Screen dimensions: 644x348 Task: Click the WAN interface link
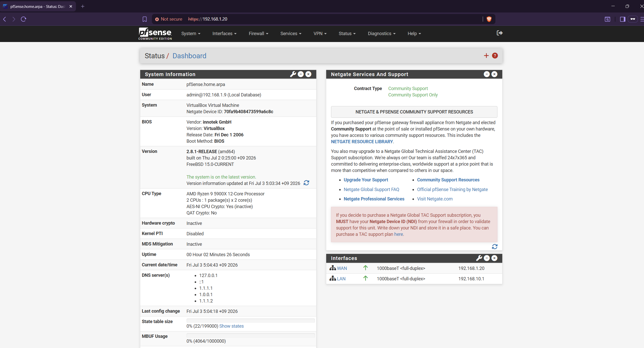[x=342, y=268]
